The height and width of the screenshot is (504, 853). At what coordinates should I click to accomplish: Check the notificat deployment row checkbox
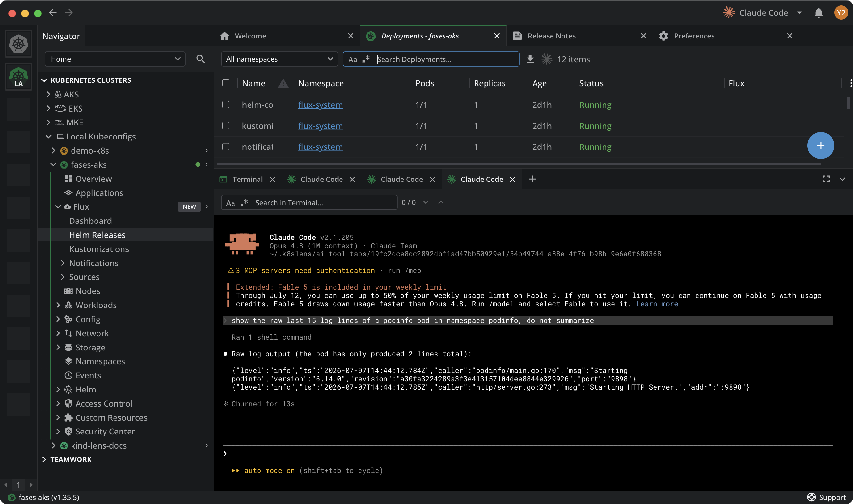225,147
